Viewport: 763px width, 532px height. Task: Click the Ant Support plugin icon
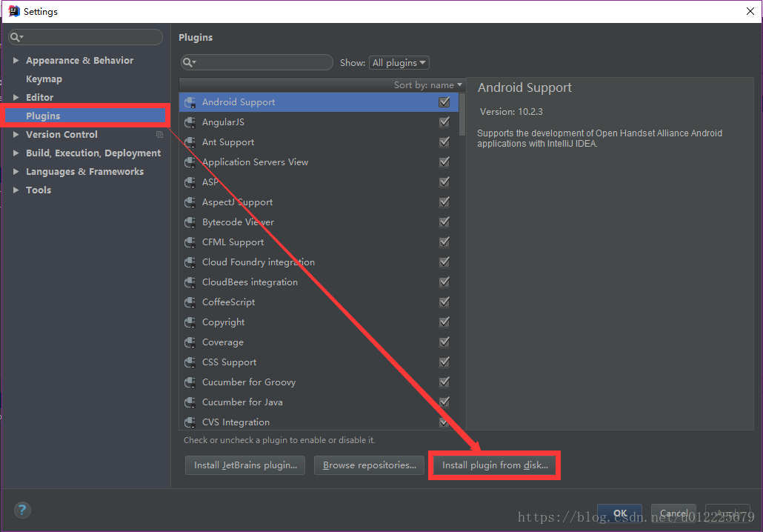[x=190, y=142]
